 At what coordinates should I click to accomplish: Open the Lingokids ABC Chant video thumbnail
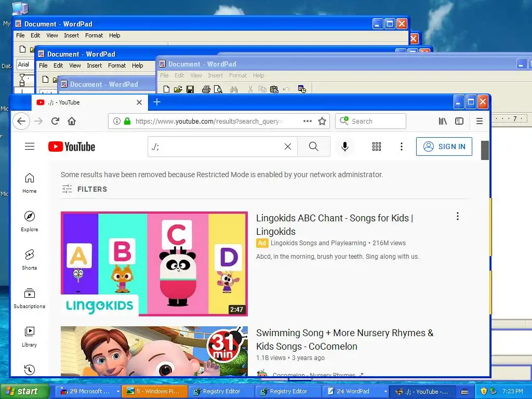pyautogui.click(x=154, y=263)
